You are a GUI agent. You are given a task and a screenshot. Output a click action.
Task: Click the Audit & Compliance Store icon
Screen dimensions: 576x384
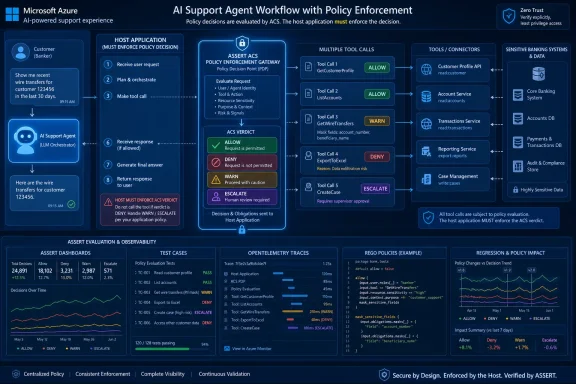[x=518, y=166]
